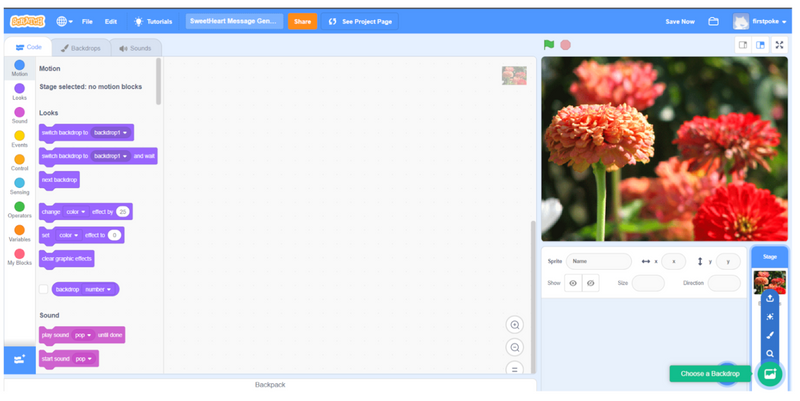Select the Operators block category
The image size is (800, 401).
(x=19, y=210)
